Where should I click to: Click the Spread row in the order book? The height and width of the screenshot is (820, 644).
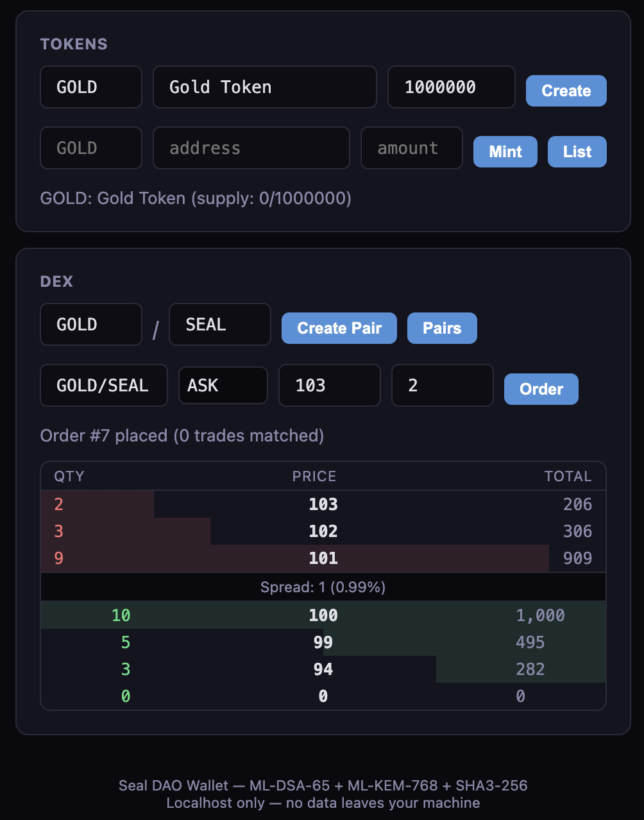322,586
